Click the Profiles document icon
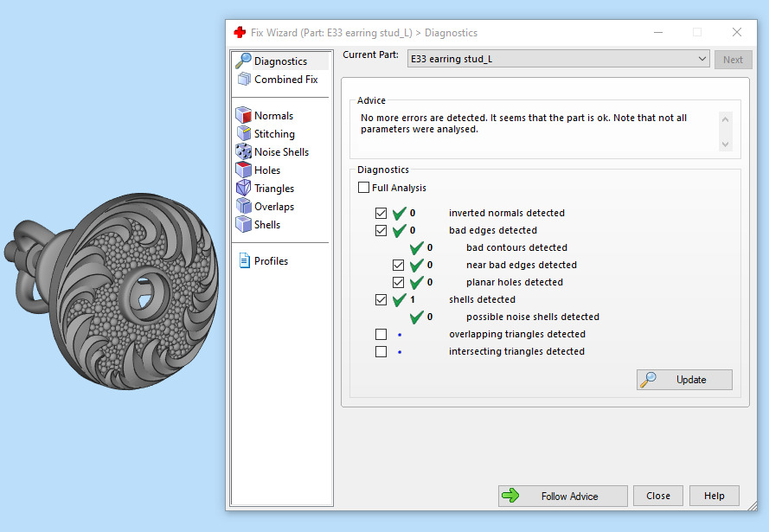The width and height of the screenshot is (769, 532). [244, 260]
